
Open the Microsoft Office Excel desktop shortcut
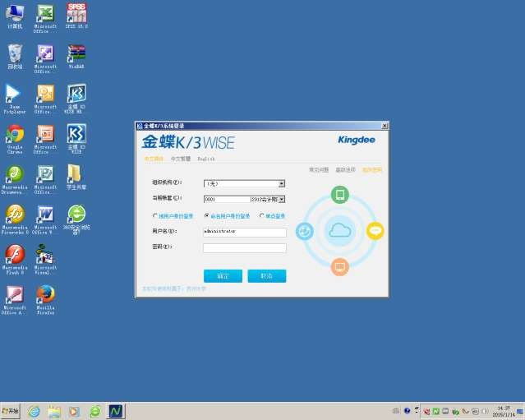(45, 18)
